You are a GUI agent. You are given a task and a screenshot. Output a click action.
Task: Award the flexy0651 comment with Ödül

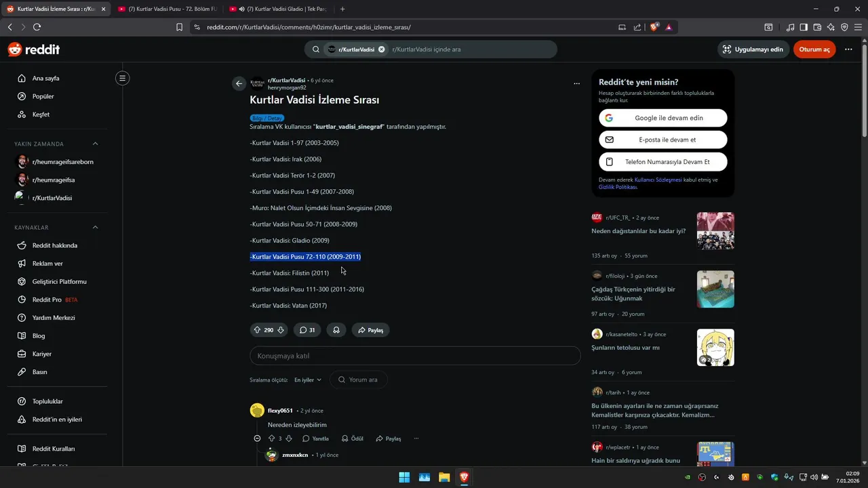[353, 439]
